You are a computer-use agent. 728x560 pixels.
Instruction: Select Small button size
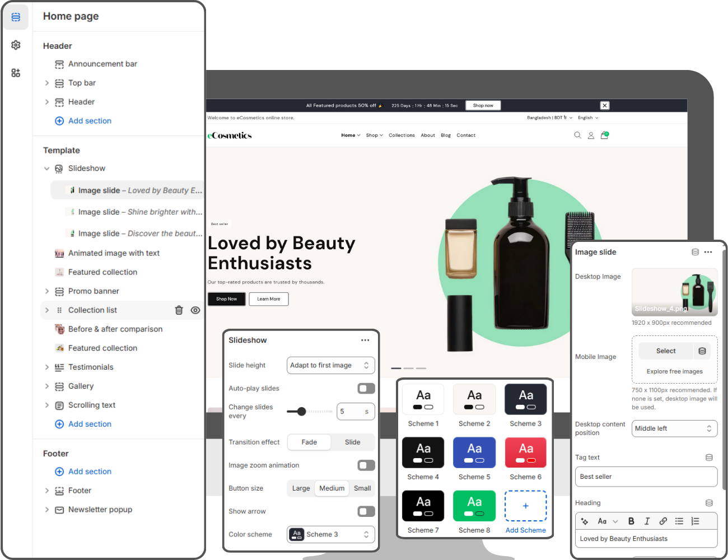[362, 488]
